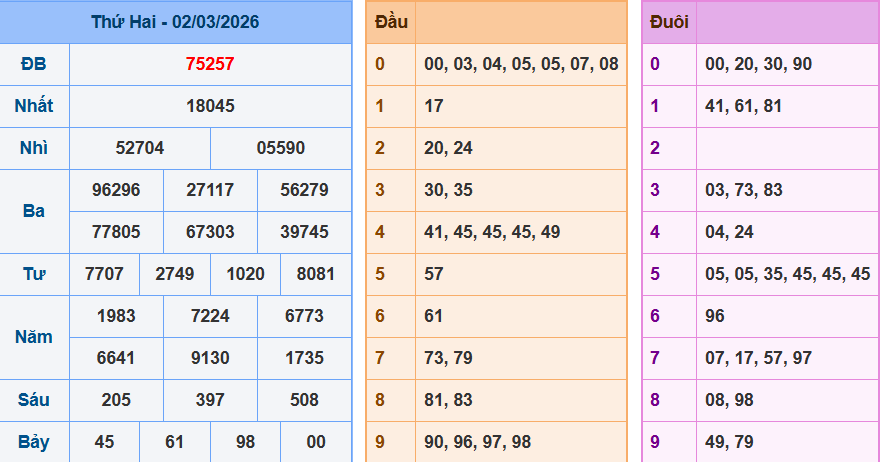Click the first prize number 18045
Image resolution: width=880 pixels, height=462 pixels.
(210, 106)
